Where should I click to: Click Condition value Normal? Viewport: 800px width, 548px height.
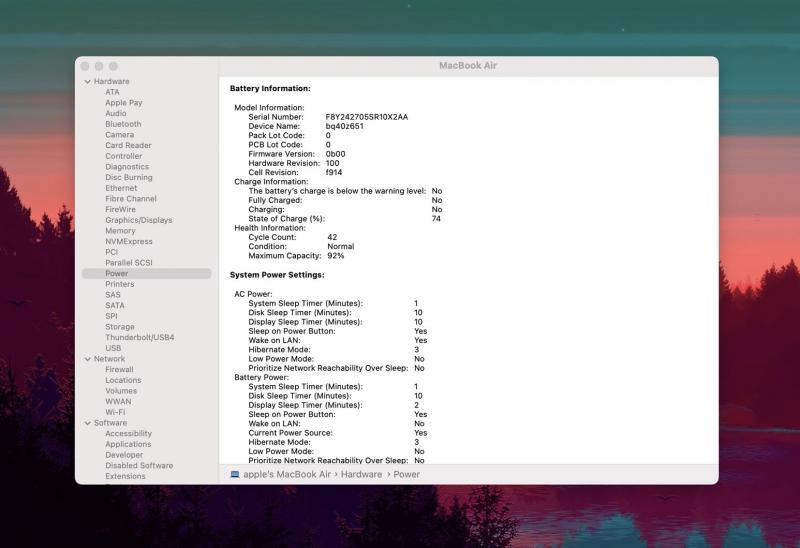click(340, 246)
